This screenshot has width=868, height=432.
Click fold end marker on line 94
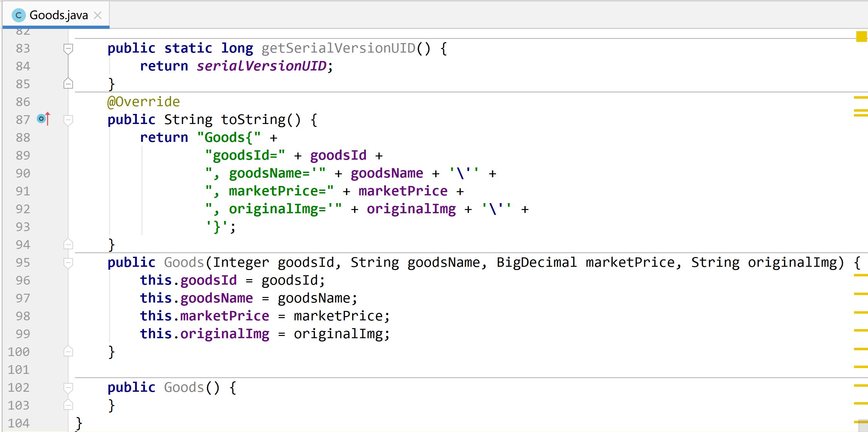[x=68, y=244]
